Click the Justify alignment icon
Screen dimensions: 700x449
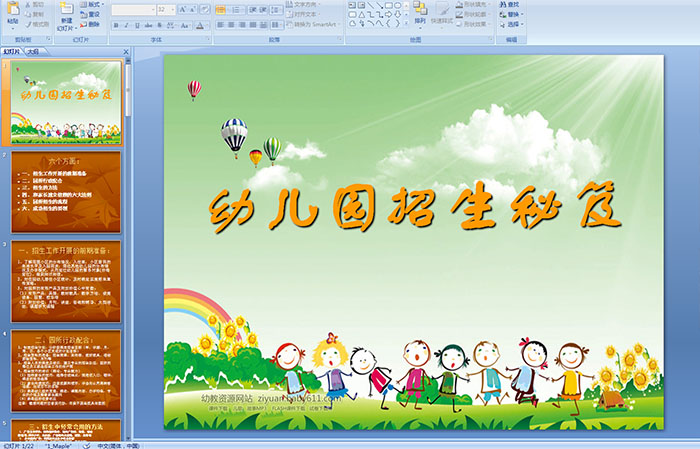point(253,25)
